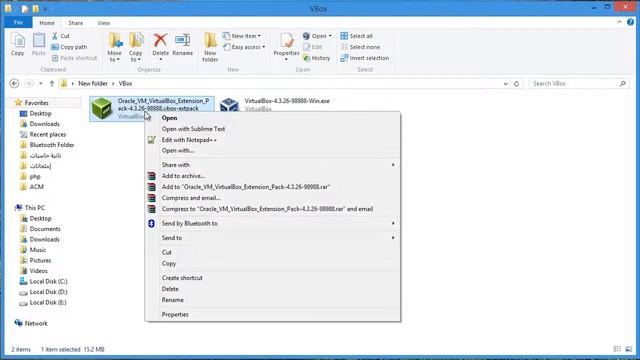The width and height of the screenshot is (640, 360).
Task: Click the red Delete icon in the ribbon
Action: pyautogui.click(x=160, y=40)
